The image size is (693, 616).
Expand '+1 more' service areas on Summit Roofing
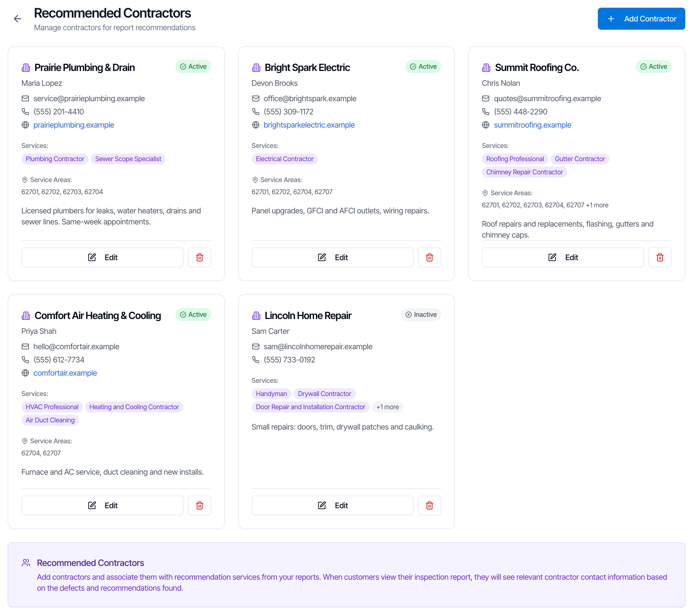[x=597, y=205]
